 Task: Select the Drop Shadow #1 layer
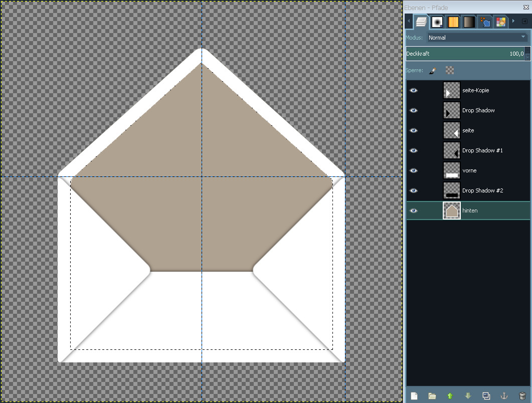[482, 150]
